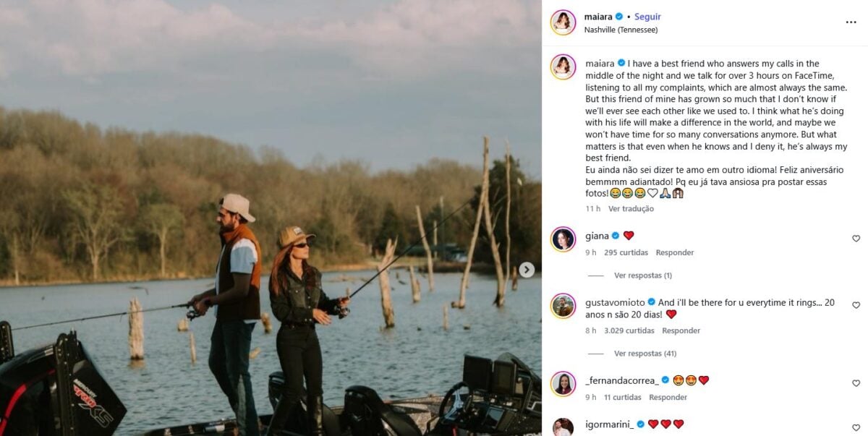Click Seguir to follow maiara

[647, 17]
